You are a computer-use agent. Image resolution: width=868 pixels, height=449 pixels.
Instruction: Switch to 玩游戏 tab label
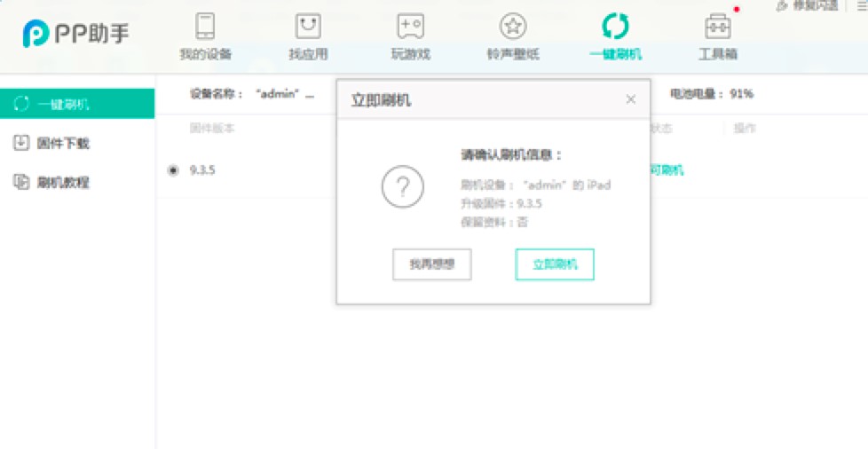pyautogui.click(x=411, y=54)
